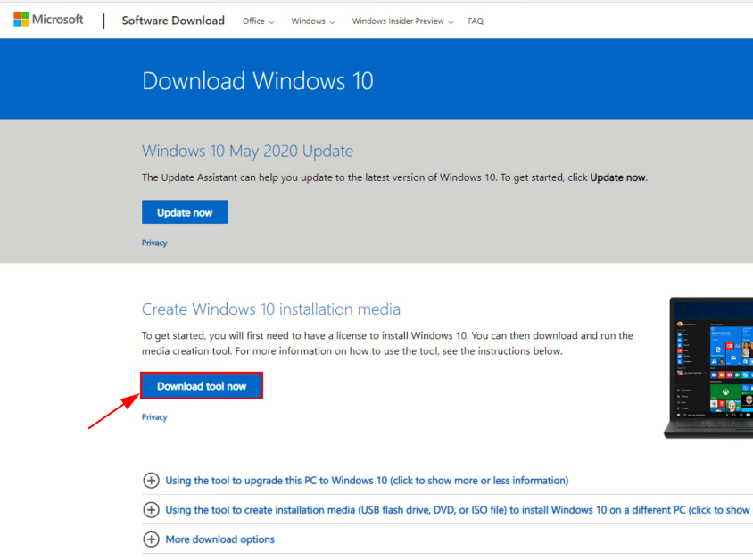Viewport: 753px width, 560px height.
Task: Expand More download options plus icon
Action: pyautogui.click(x=152, y=539)
